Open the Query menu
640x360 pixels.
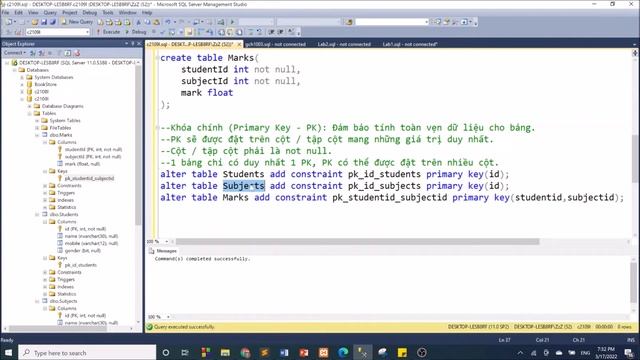pyautogui.click(x=50, y=13)
